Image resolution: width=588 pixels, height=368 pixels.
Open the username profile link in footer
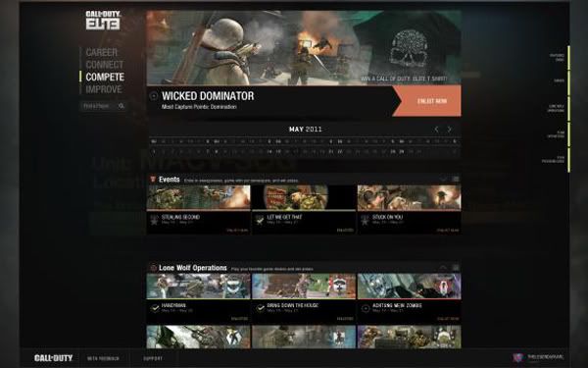pyautogui.click(x=545, y=357)
